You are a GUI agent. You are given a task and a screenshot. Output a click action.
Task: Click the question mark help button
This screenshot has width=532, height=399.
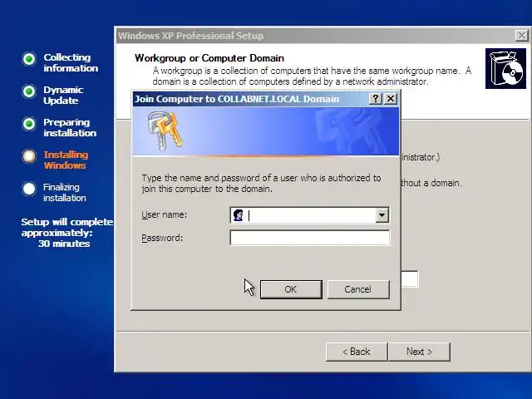375,99
